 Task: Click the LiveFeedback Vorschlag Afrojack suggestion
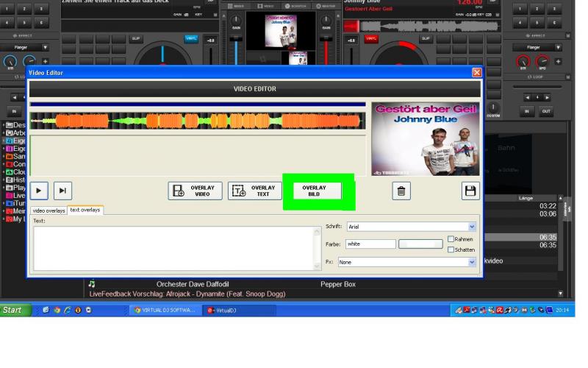click(187, 294)
